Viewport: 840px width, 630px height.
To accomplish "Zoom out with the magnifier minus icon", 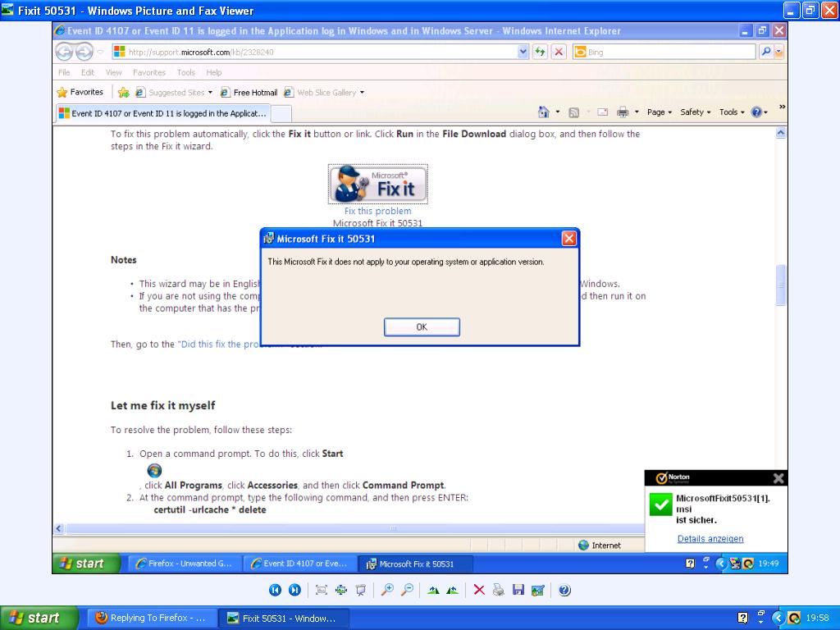I will tap(407, 590).
